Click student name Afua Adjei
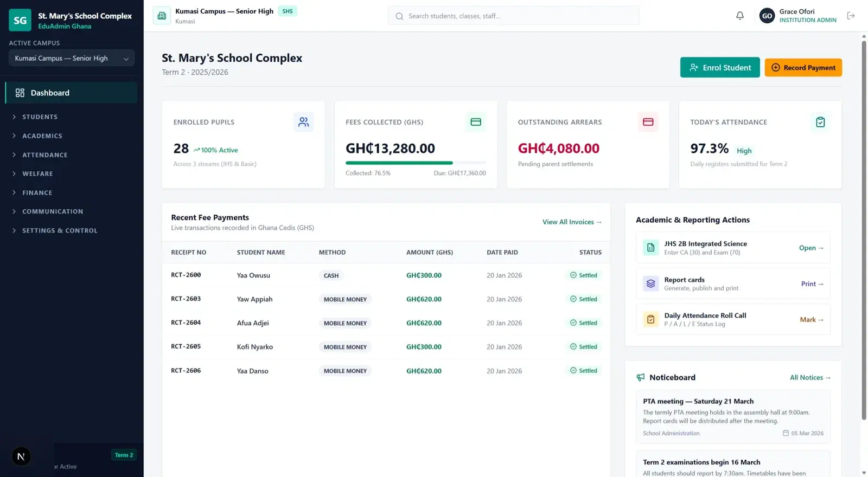The height and width of the screenshot is (477, 868). click(253, 323)
